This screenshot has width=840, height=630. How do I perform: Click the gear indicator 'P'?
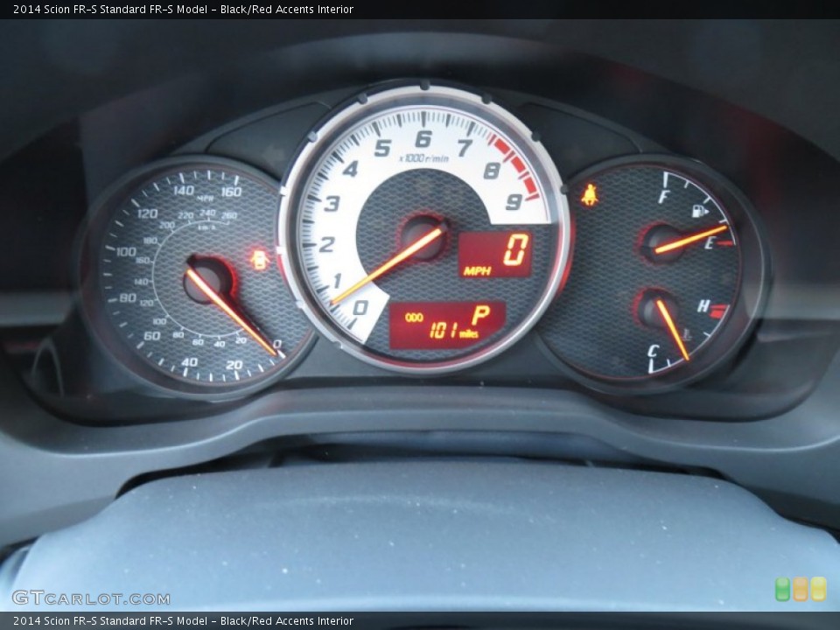(x=480, y=314)
